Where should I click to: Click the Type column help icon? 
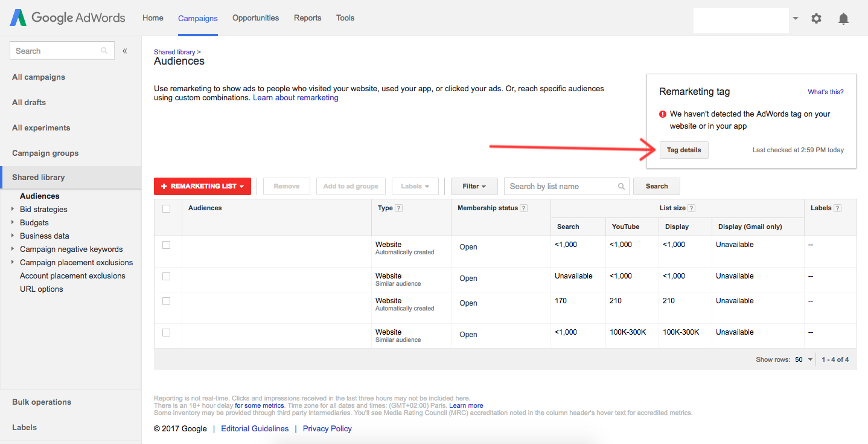[399, 208]
